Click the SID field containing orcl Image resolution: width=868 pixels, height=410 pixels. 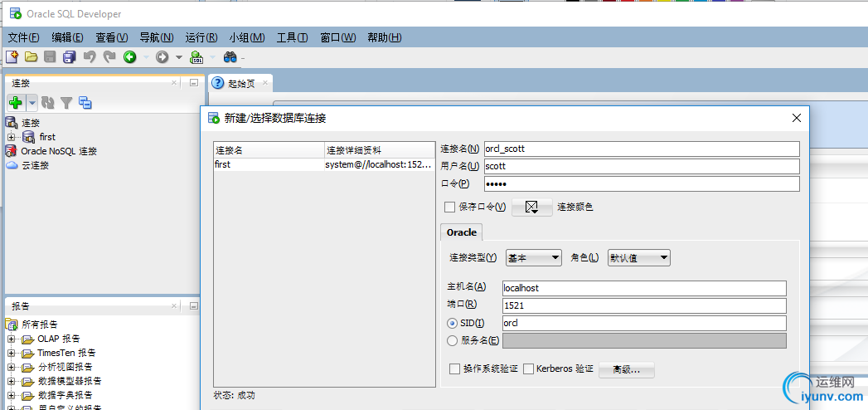pyautogui.click(x=644, y=323)
